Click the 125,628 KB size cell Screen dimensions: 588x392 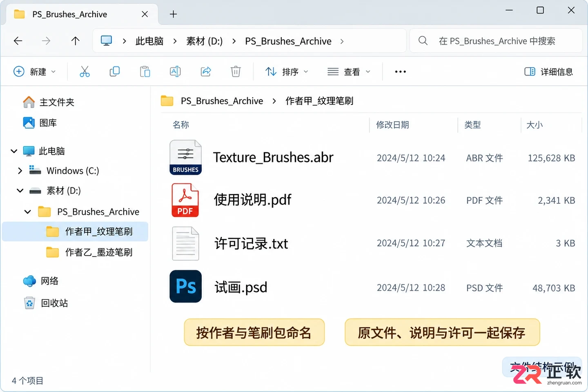click(x=551, y=158)
